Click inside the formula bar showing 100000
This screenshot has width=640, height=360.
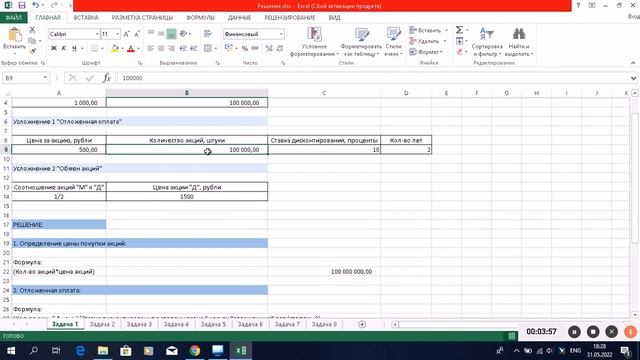(x=373, y=78)
